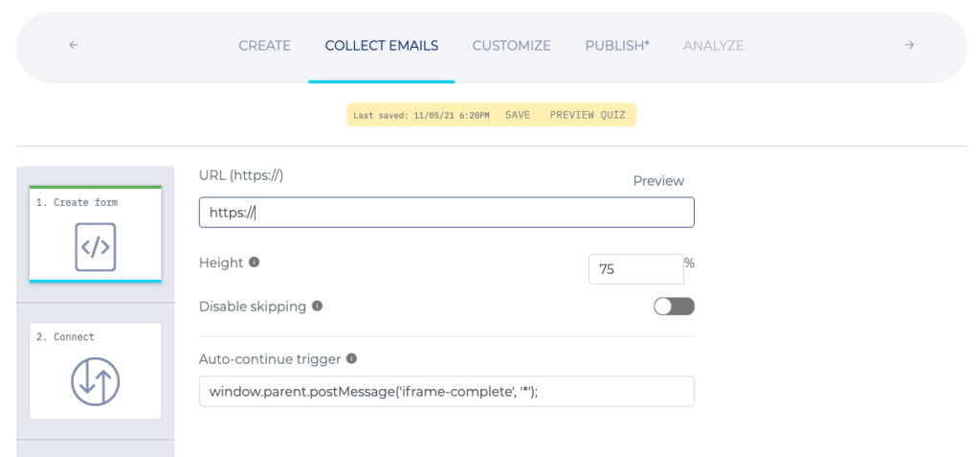Click the Auto-continue trigger info icon
The height and width of the screenshot is (457, 980).
[x=351, y=358]
